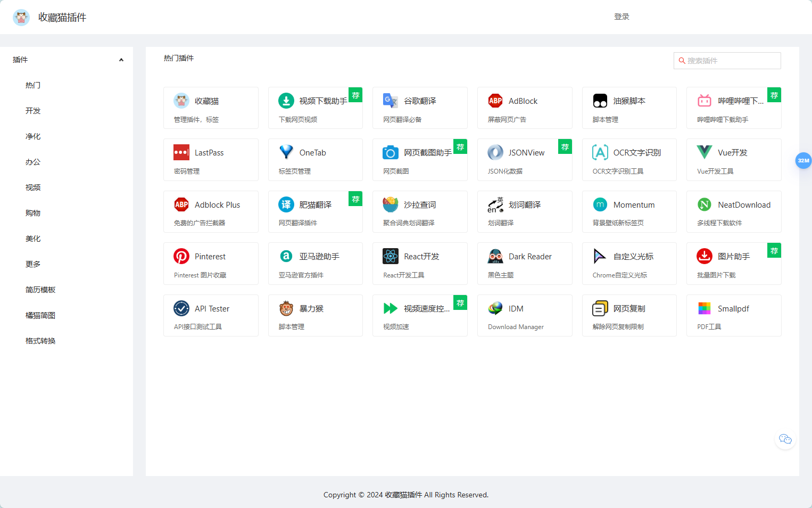Screen dimensions: 812x508
Task: Open the 哔哩哔哩 pink TV icon
Action: point(705,101)
